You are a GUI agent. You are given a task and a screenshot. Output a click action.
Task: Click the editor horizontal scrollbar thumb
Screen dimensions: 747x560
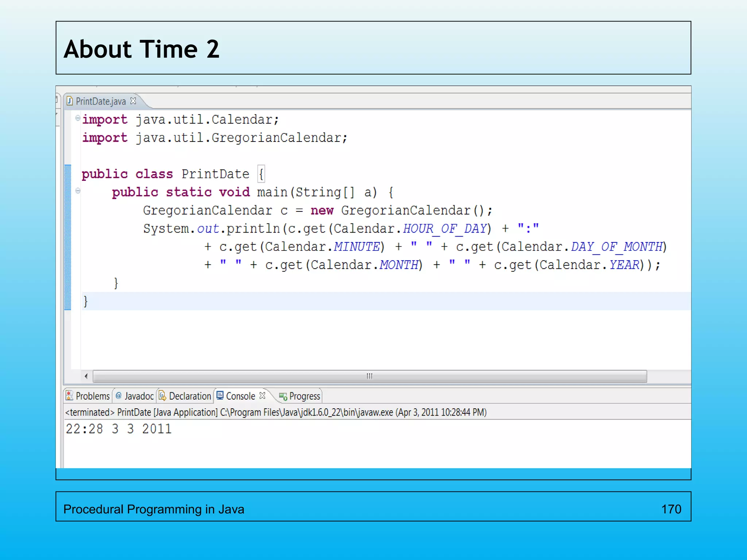pyautogui.click(x=370, y=376)
